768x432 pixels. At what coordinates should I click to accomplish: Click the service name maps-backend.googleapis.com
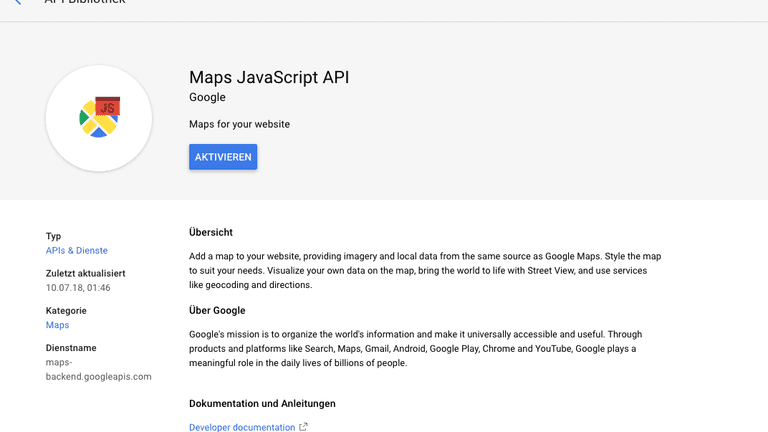coord(98,369)
